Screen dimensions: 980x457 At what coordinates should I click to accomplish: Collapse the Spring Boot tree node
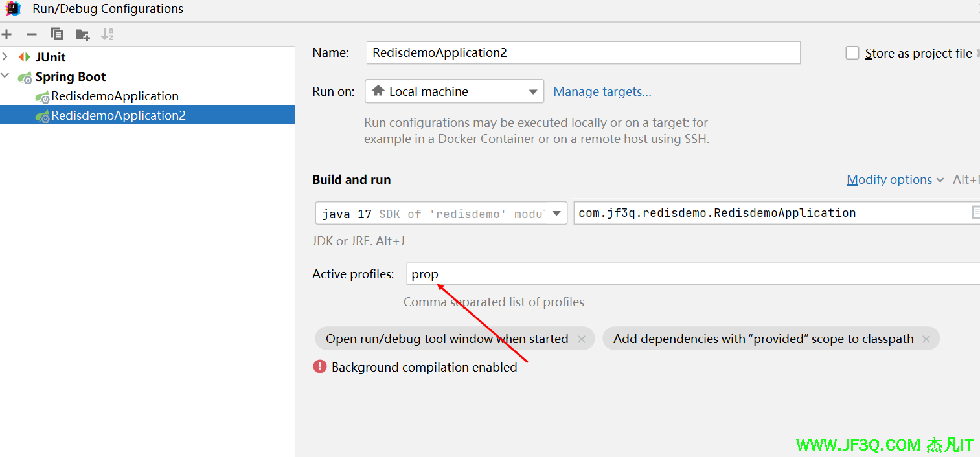(5, 76)
